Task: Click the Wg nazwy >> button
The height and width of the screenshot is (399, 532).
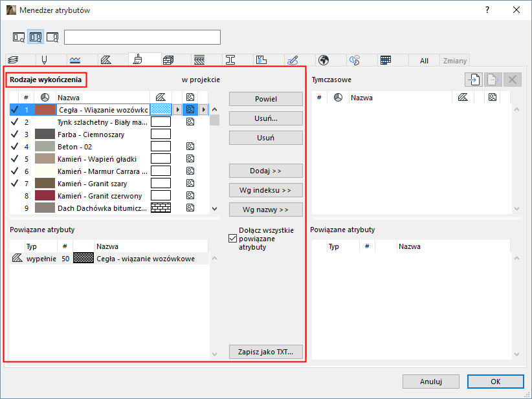Action: [x=265, y=210]
